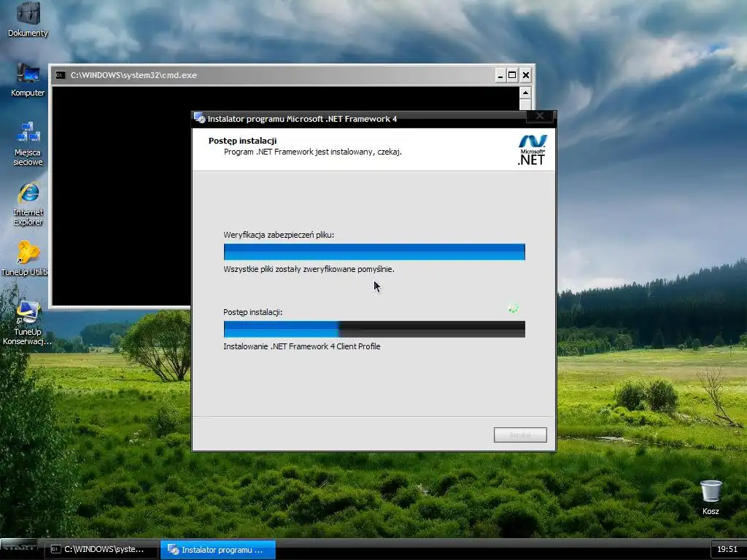Minimize the cmd.exe window

(500, 75)
